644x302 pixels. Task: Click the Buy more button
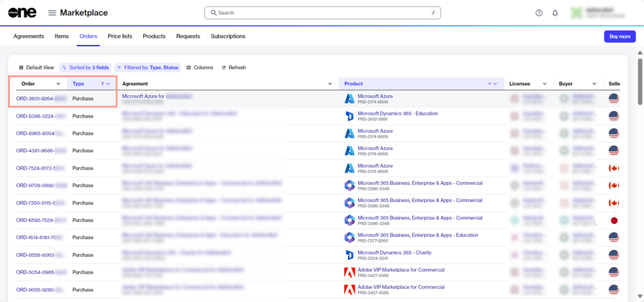pos(620,36)
